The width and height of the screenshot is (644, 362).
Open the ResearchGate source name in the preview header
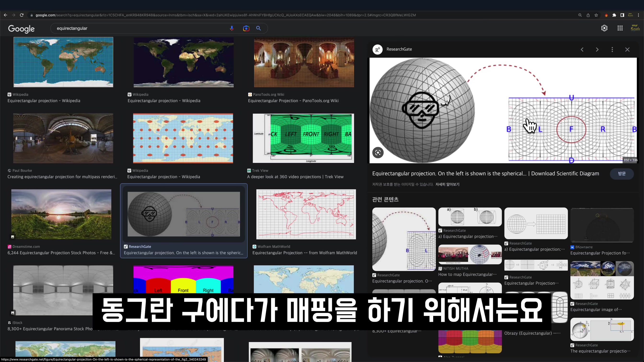click(x=399, y=49)
